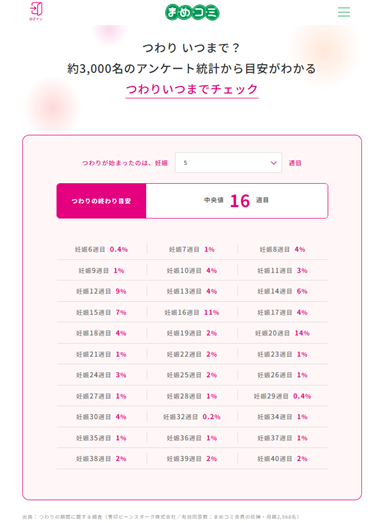Click the 妊娠24週目 3% entry
This screenshot has width=382, height=523.
coord(101,375)
